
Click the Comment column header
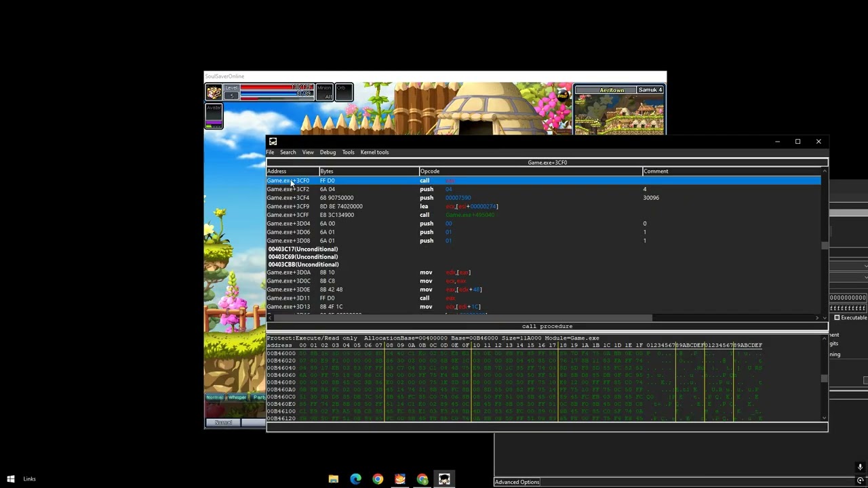pos(731,171)
